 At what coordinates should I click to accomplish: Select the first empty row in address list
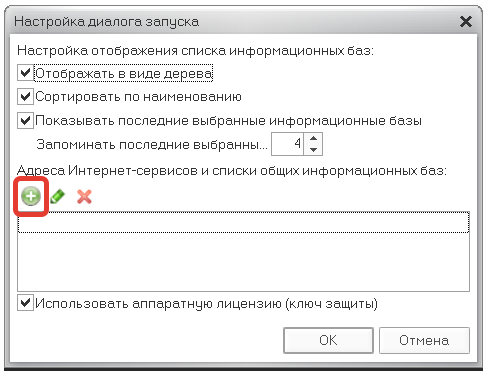243,222
